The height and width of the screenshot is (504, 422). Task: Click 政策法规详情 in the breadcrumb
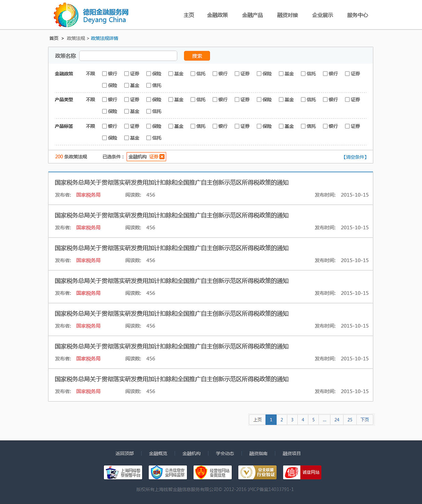coord(105,39)
